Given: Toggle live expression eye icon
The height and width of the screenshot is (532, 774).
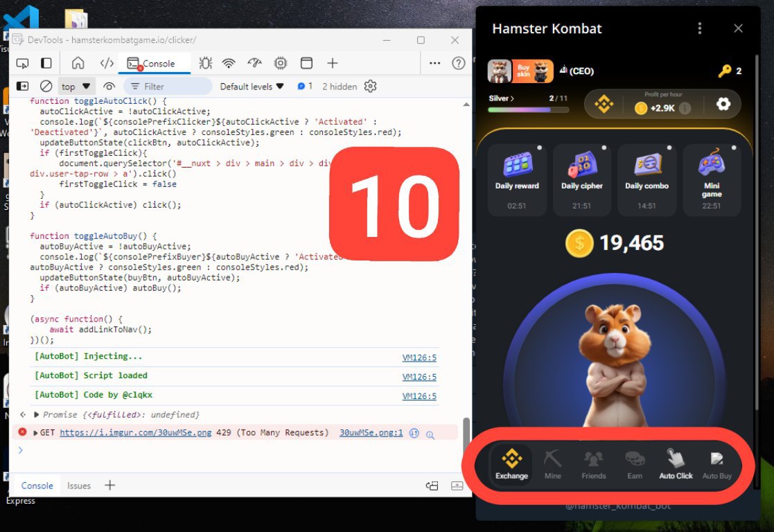Looking at the screenshot, I should pyautogui.click(x=109, y=87).
